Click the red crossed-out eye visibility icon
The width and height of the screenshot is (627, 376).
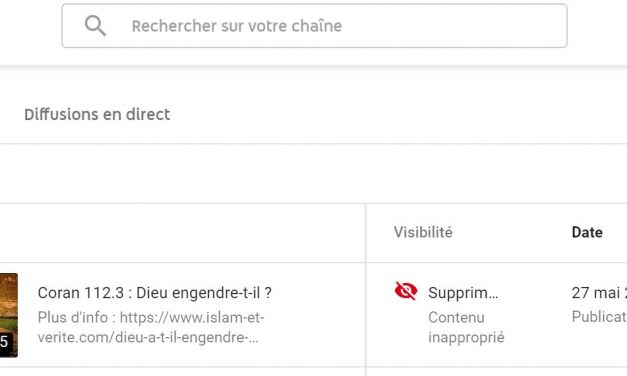(x=406, y=291)
